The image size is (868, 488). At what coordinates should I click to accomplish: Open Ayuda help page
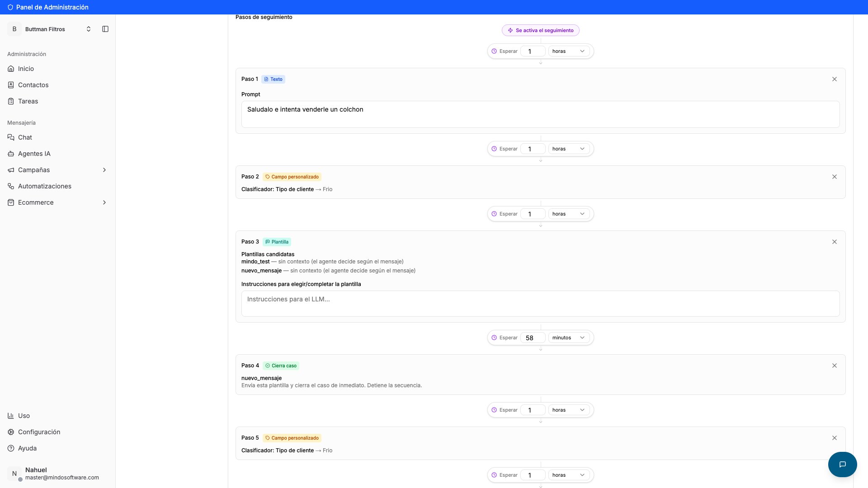coord(58,448)
